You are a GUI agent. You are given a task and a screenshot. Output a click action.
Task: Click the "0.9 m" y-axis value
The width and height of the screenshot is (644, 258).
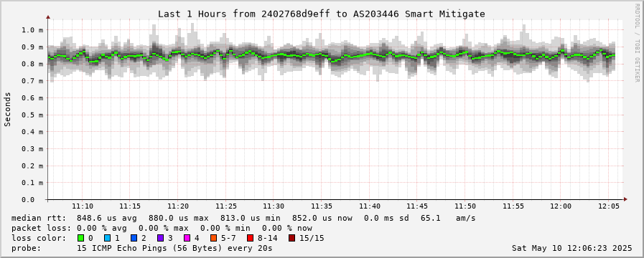(x=32, y=47)
